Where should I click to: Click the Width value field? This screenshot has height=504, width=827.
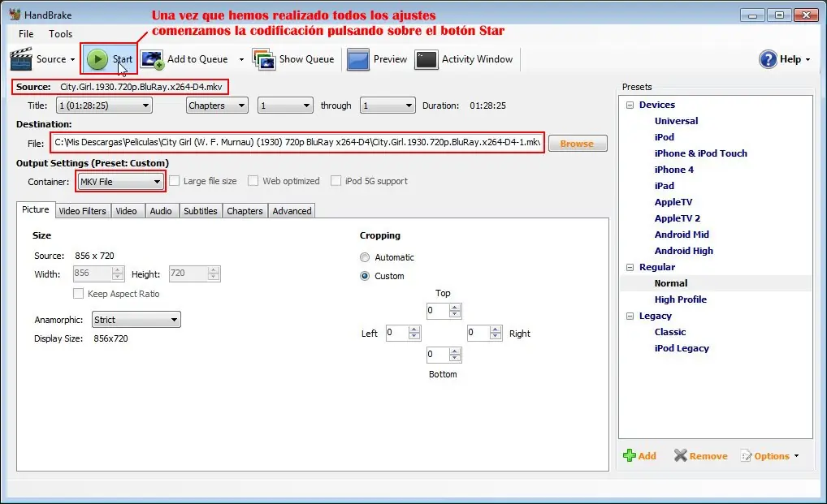click(x=98, y=274)
